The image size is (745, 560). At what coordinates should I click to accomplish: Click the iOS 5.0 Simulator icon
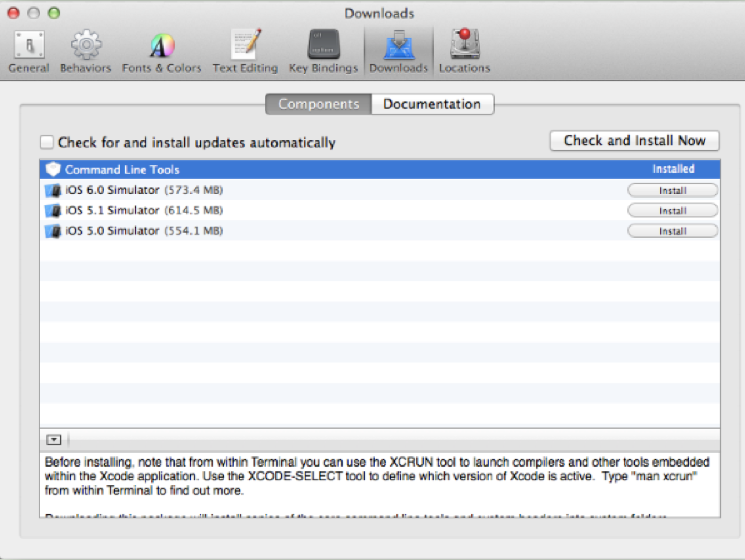point(53,230)
